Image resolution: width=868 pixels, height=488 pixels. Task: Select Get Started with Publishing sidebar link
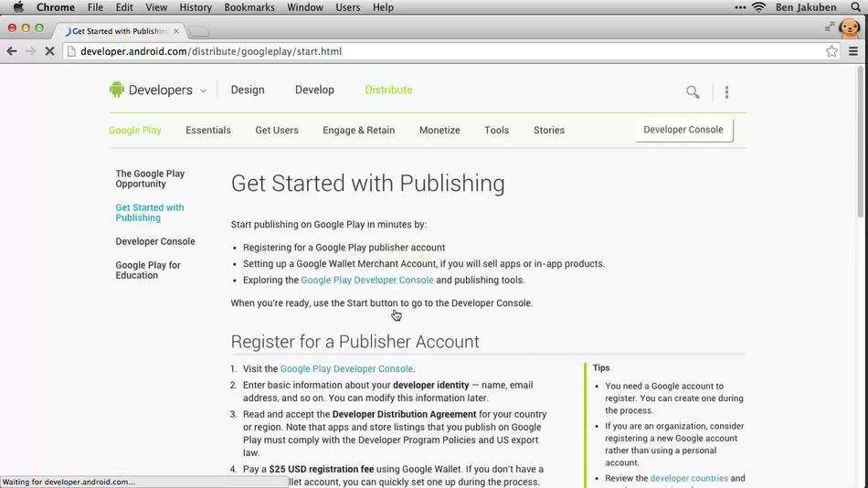[150, 212]
